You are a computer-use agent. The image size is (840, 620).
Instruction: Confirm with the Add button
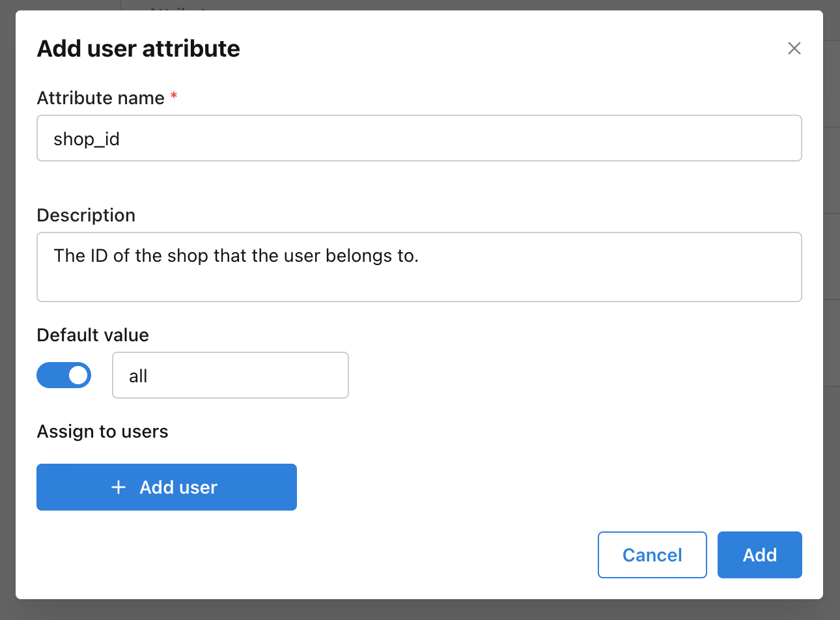point(759,555)
